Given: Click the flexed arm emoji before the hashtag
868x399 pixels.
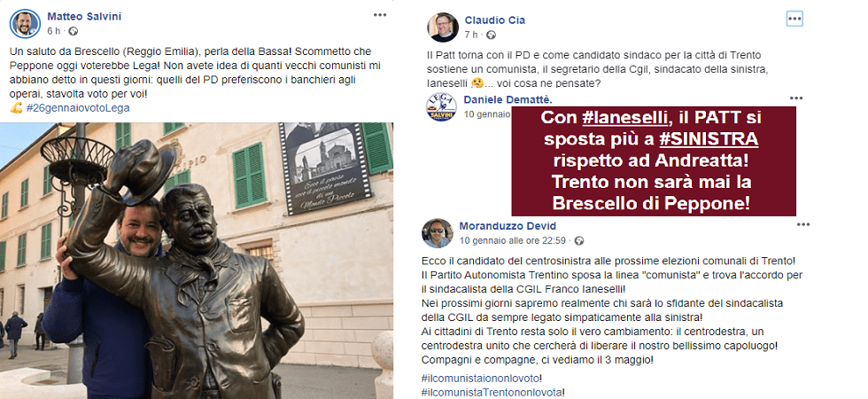Looking at the screenshot, I should click(16, 108).
